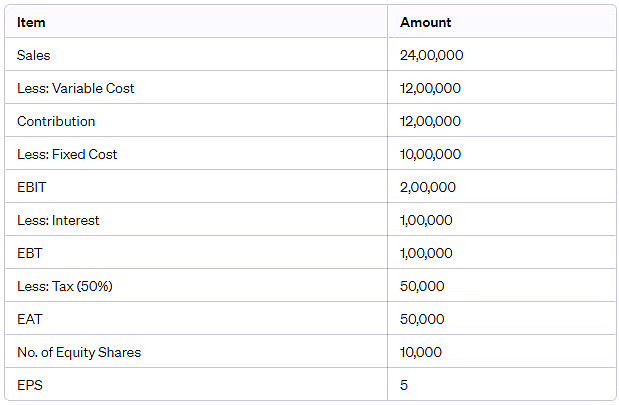The width and height of the screenshot is (619, 405).
Task: Click the Fixed Cost amount 10,00,000
Action: coord(430,154)
